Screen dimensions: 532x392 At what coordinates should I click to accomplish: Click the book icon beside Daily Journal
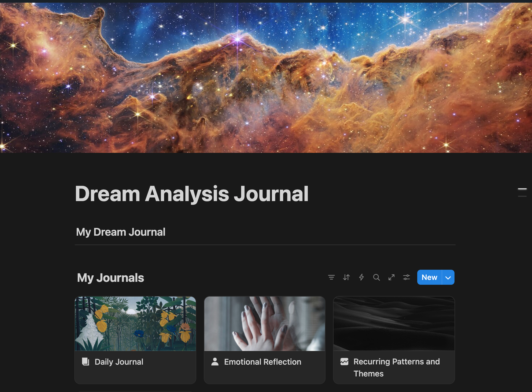click(86, 362)
